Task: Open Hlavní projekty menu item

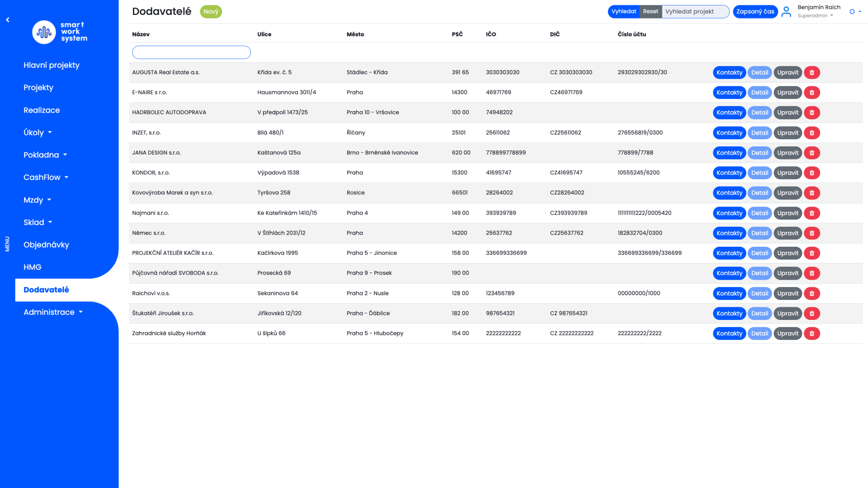Action: tap(52, 65)
